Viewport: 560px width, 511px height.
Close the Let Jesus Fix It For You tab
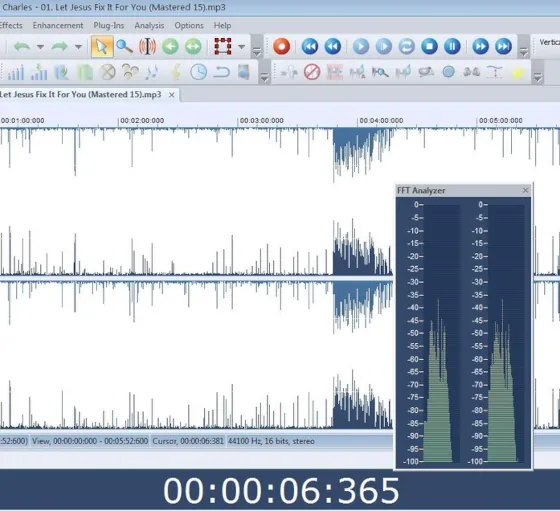172,95
